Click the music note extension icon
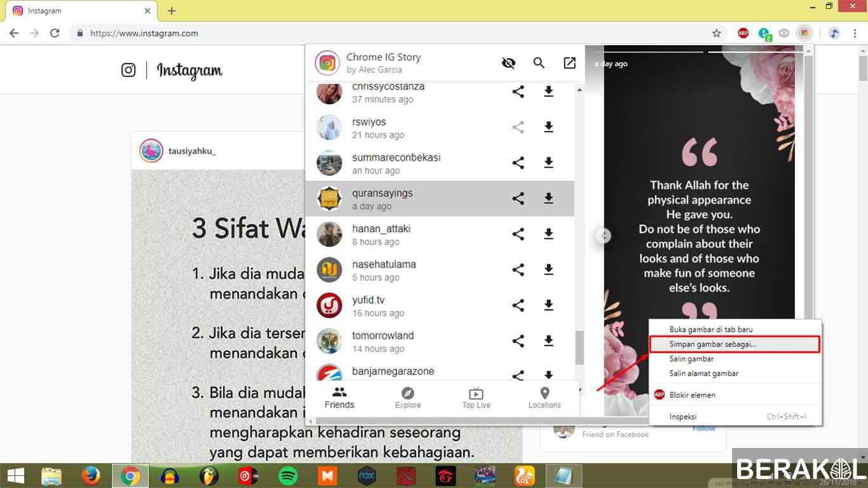The image size is (868, 488). tap(834, 33)
